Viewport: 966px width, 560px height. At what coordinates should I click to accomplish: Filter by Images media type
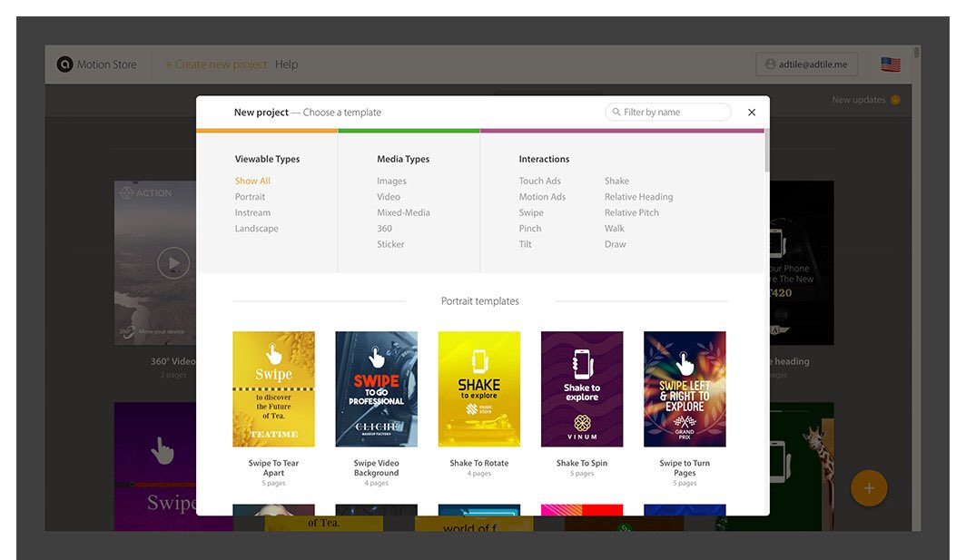tap(391, 182)
